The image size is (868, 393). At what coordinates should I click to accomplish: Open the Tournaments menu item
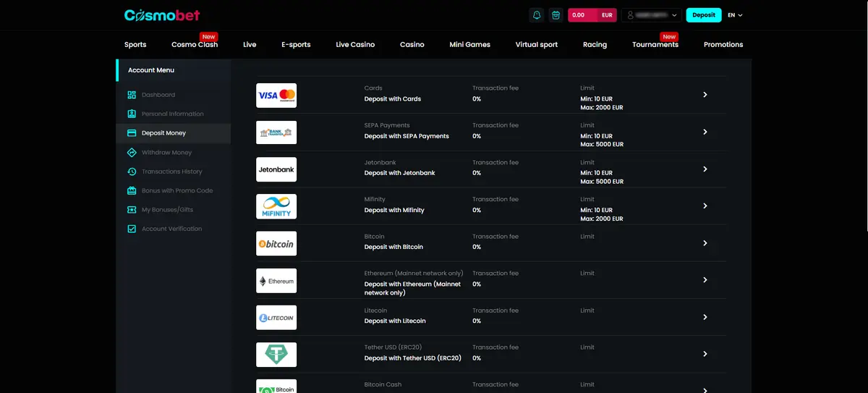(655, 45)
